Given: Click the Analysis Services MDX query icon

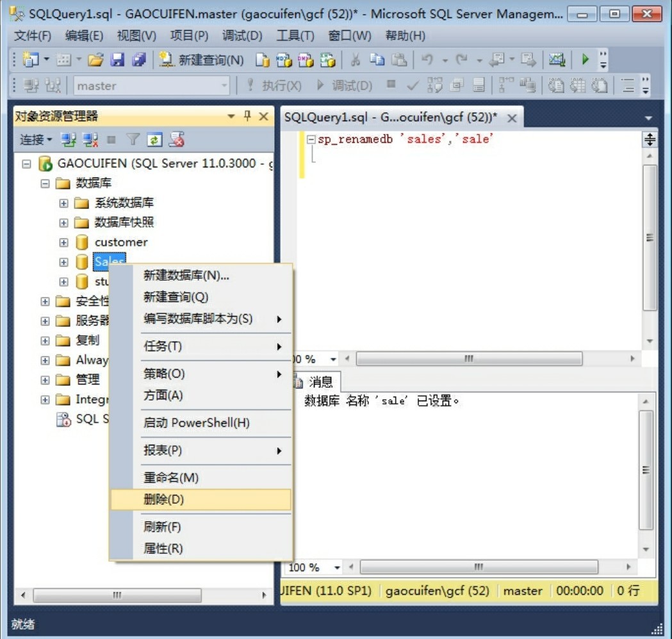Looking at the screenshot, I should point(283,60).
